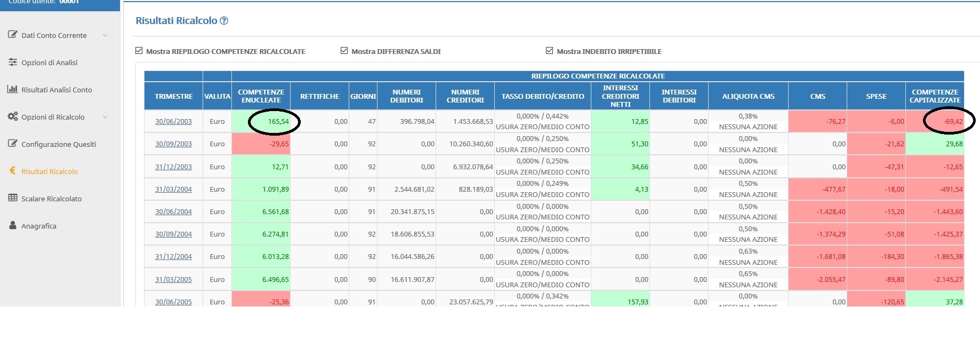Toggle Mostra DIFFERENZA SALDI checkbox
980x346 pixels.
coord(344,51)
